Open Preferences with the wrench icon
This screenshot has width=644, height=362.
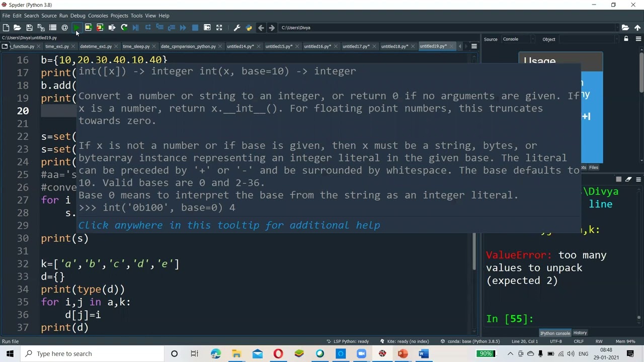tap(237, 28)
